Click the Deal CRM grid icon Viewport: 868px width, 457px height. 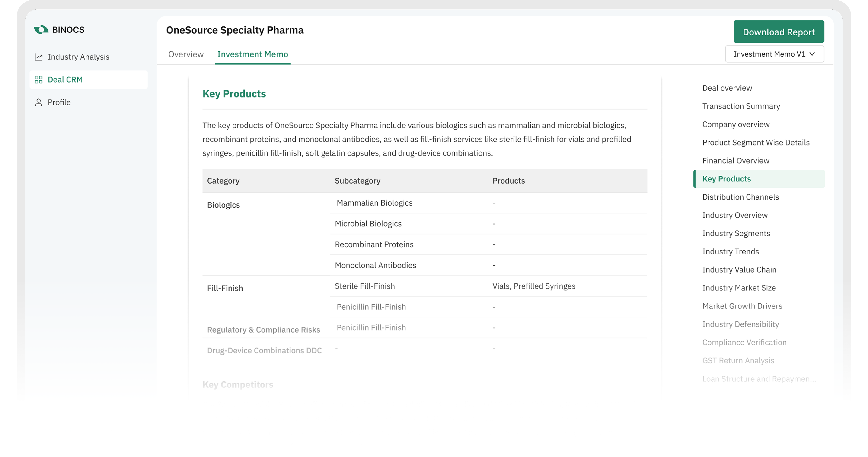point(39,79)
